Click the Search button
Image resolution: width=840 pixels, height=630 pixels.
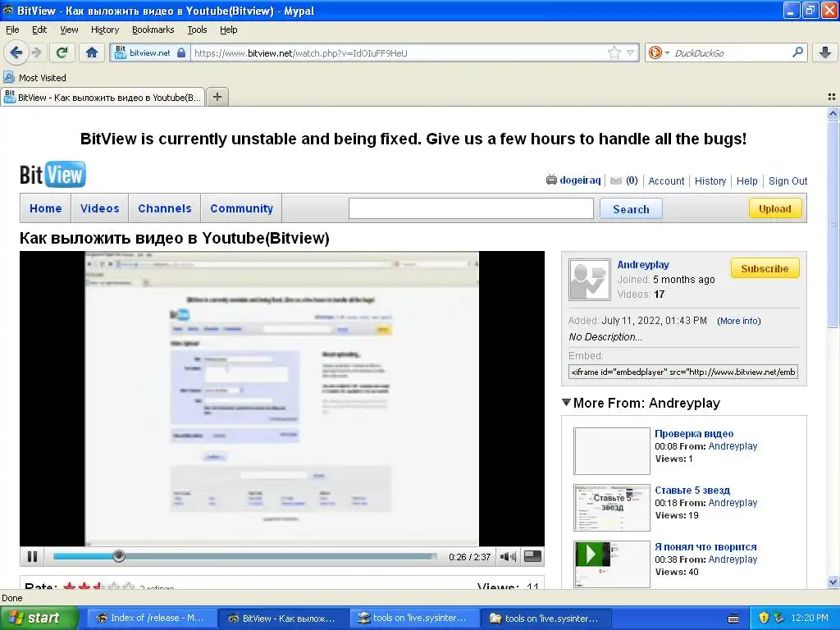coord(631,209)
